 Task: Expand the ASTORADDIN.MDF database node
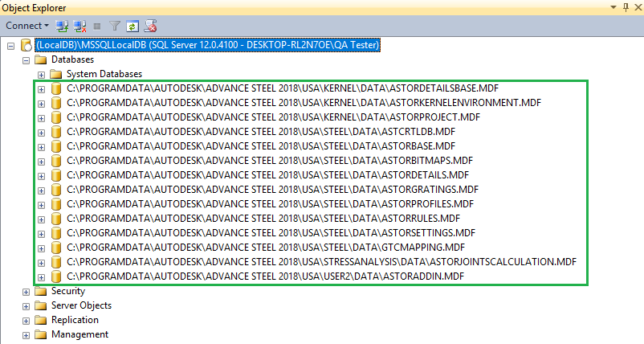[x=41, y=277]
